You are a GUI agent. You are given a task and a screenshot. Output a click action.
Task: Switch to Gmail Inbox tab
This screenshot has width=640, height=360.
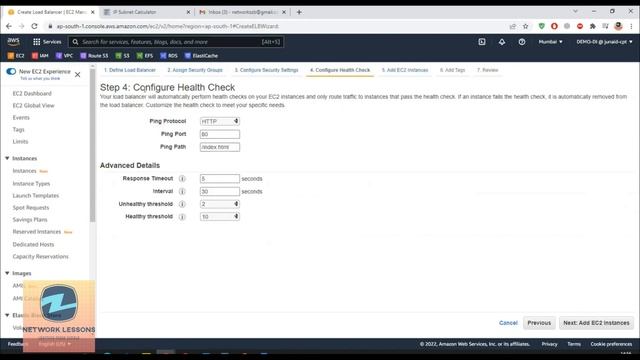tap(243, 12)
